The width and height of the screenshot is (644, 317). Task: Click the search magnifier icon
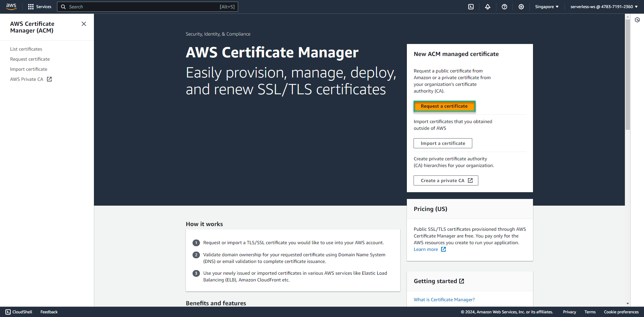63,7
